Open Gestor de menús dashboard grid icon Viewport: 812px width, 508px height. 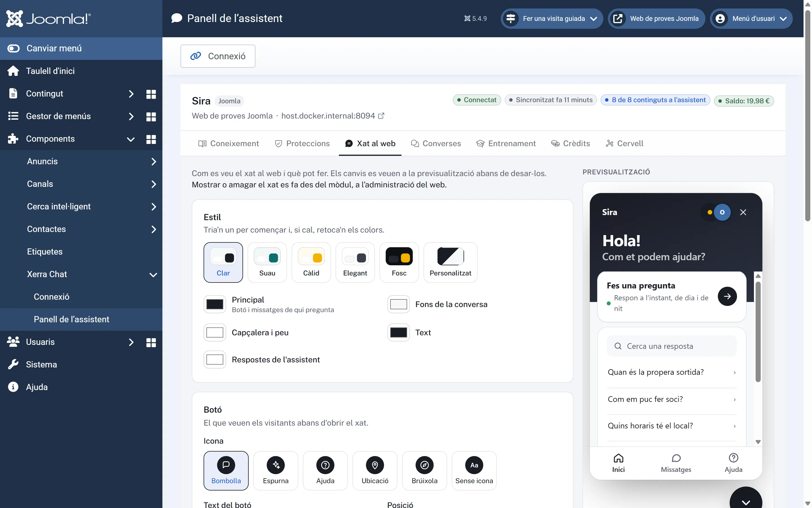point(151,117)
